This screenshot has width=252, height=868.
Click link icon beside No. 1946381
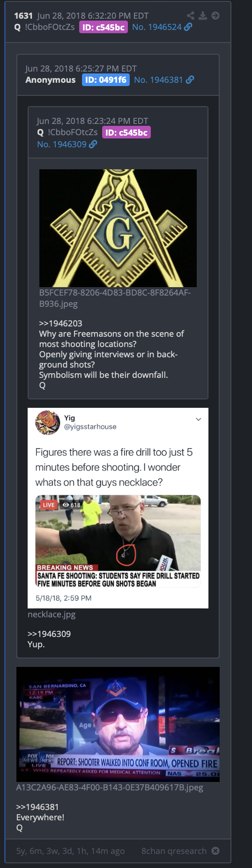click(190, 80)
